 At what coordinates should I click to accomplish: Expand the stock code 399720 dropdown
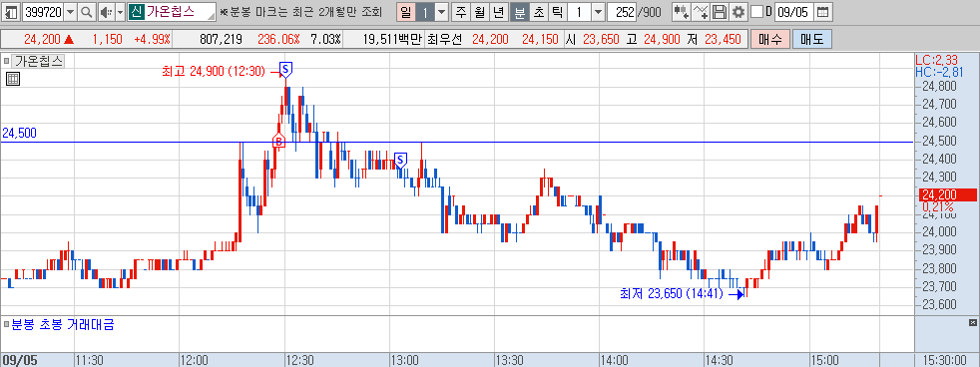70,12
